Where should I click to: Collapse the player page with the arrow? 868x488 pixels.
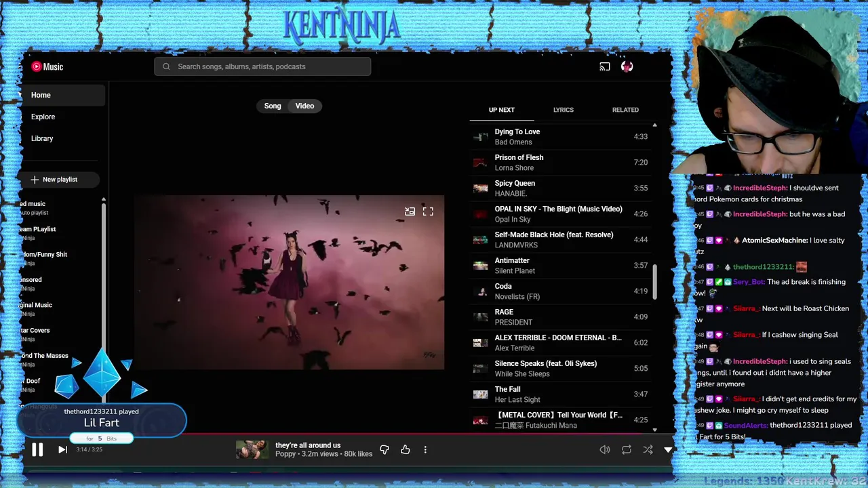(668, 449)
